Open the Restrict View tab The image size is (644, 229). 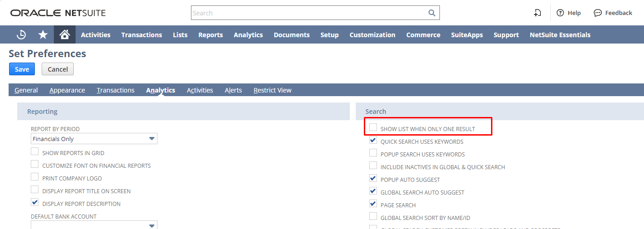[272, 90]
